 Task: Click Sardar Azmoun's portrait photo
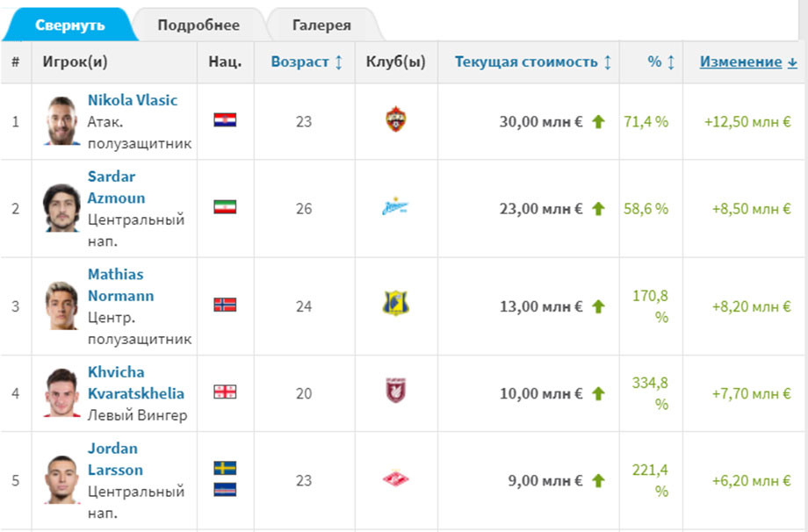click(61, 207)
